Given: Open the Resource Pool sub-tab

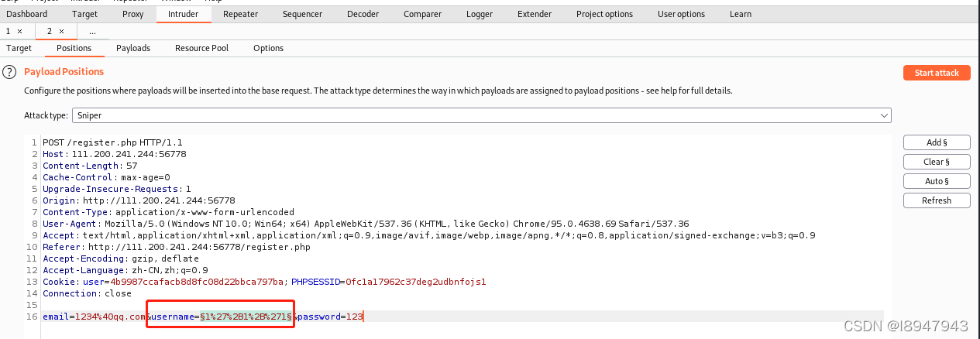Looking at the screenshot, I should (201, 48).
